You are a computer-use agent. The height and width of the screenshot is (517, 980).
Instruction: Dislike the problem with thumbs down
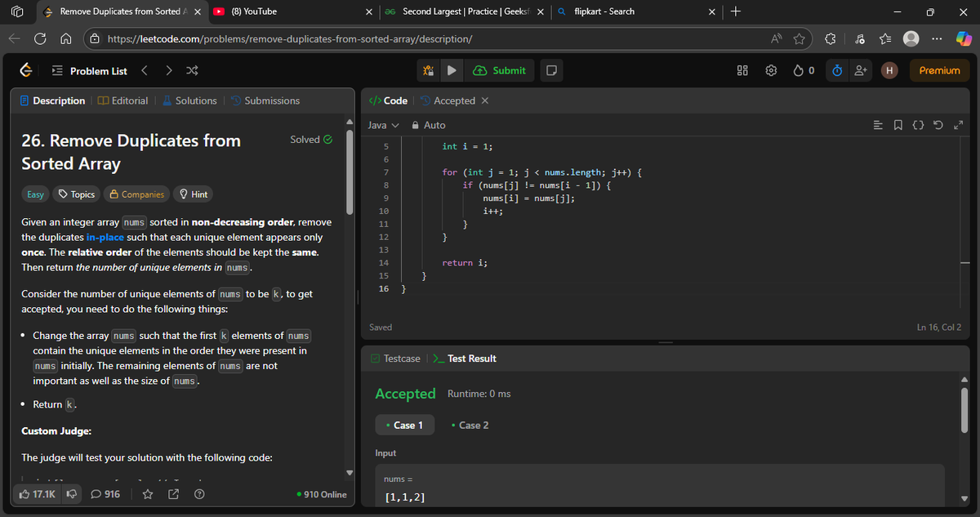[72, 494]
